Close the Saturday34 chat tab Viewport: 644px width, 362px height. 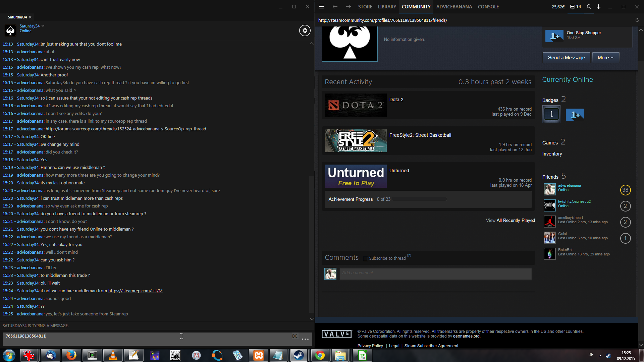[30, 17]
